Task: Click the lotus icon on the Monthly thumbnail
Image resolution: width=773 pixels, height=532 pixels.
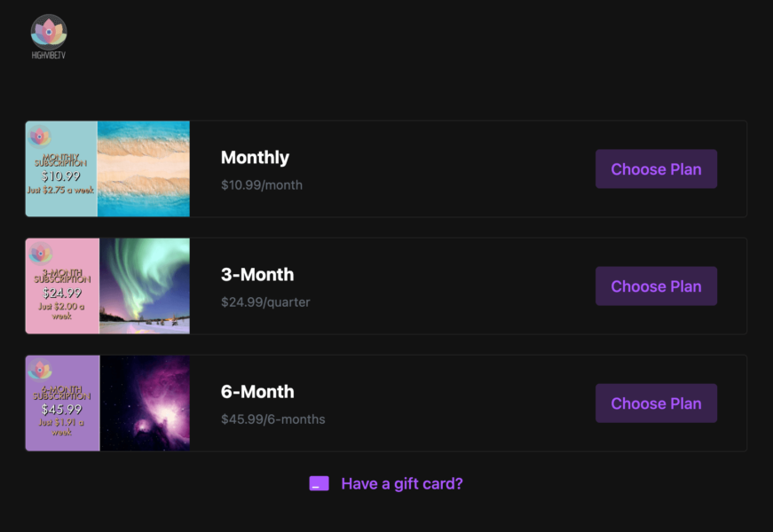Action: [x=39, y=137]
